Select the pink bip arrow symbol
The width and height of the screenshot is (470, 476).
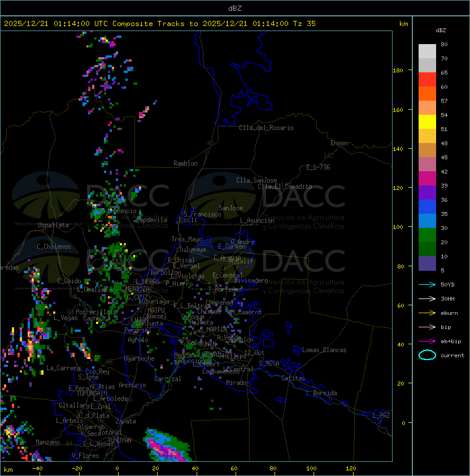(427, 327)
